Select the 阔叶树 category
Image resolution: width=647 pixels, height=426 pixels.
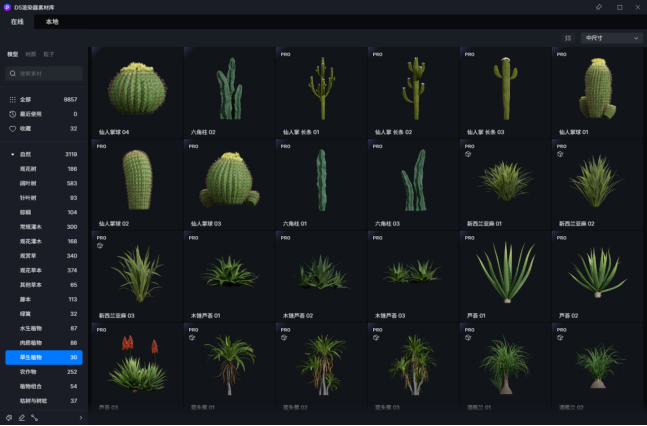click(44, 183)
